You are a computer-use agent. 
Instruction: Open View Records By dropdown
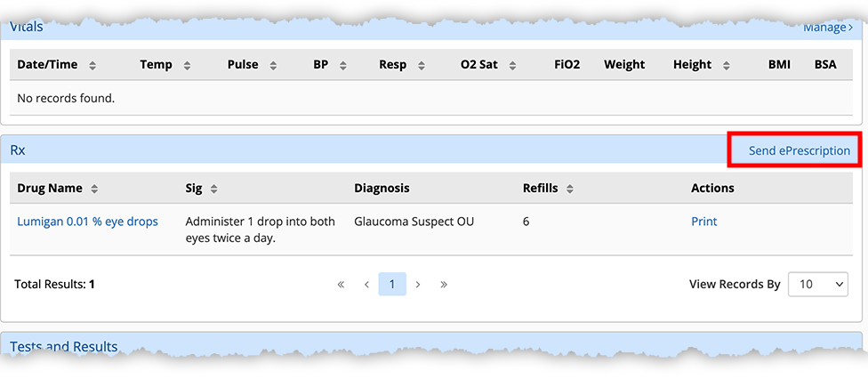click(x=818, y=285)
